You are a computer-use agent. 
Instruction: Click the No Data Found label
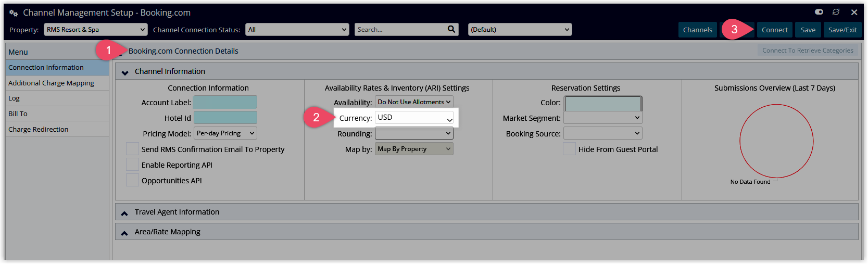click(750, 182)
